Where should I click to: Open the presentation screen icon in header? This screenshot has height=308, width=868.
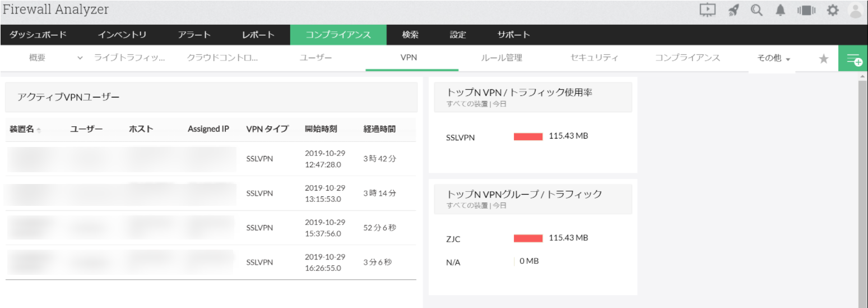coord(708,10)
